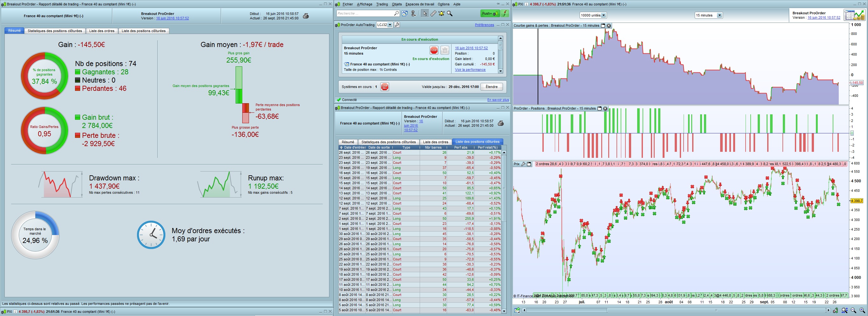Image resolution: width=868 pixels, height=316 pixels.
Task: Click the zoom-out magnifier below the price chart
Action: point(853,310)
